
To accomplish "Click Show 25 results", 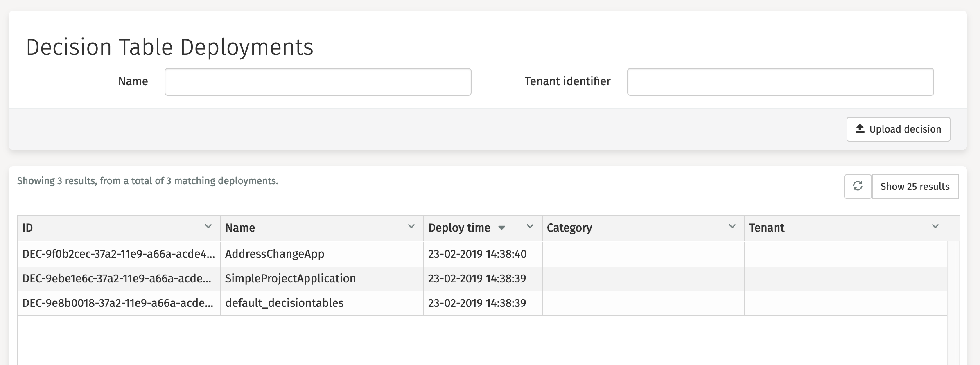I will click(915, 186).
